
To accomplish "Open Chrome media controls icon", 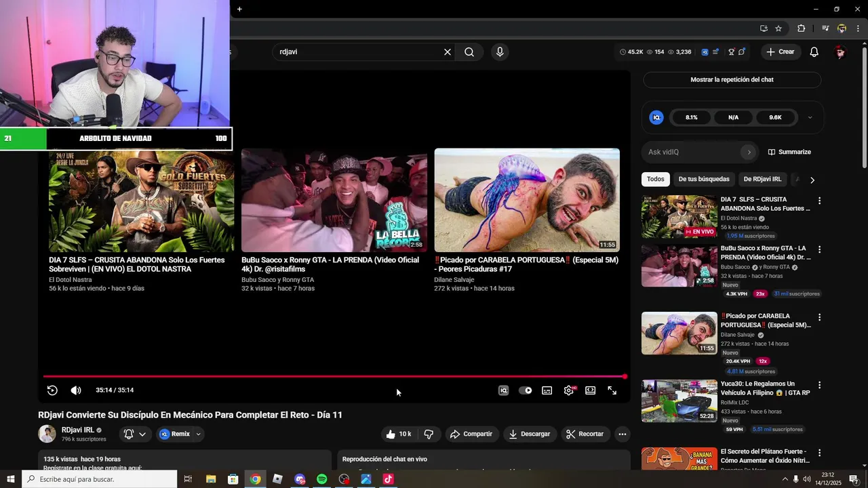I will (825, 28).
